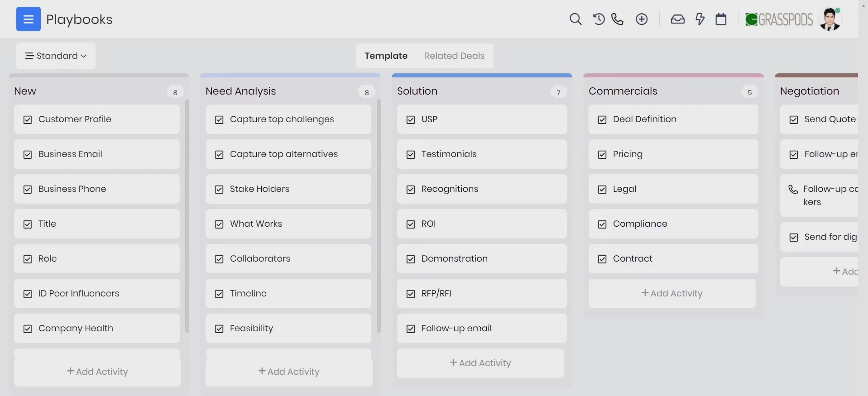This screenshot has width=868, height=396.
Task: Click the checkbox icon on Pricing card
Action: coord(602,154)
